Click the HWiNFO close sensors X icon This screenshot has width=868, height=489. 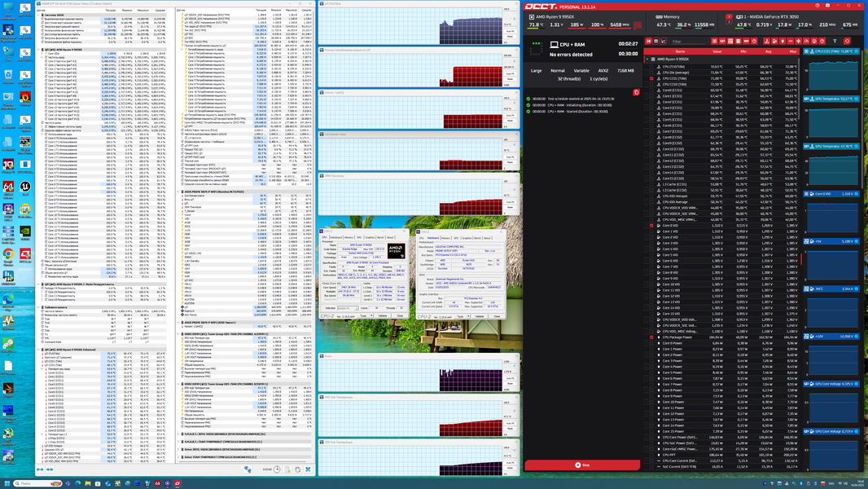[x=308, y=469]
